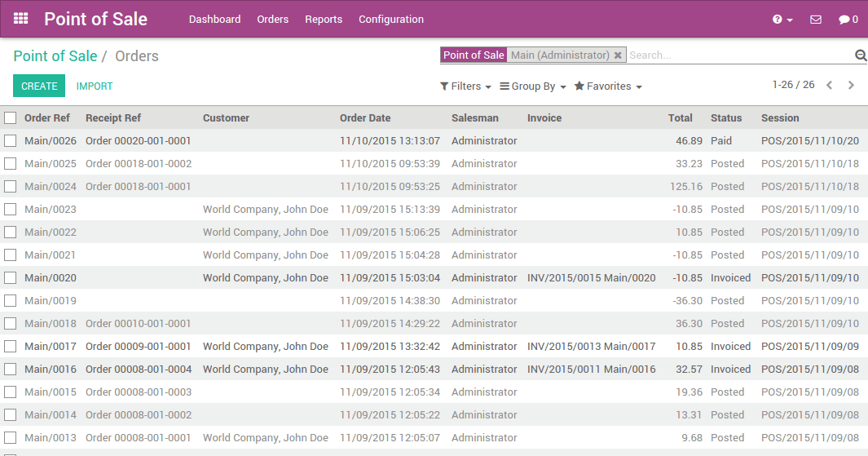Check the box for order Main/0026
This screenshot has height=456, width=868.
tap(11, 141)
